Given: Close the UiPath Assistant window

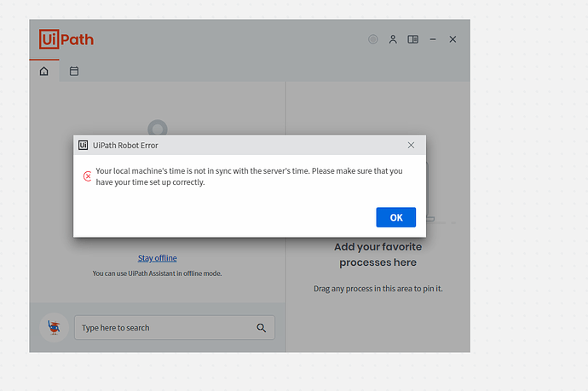Looking at the screenshot, I should (x=453, y=39).
